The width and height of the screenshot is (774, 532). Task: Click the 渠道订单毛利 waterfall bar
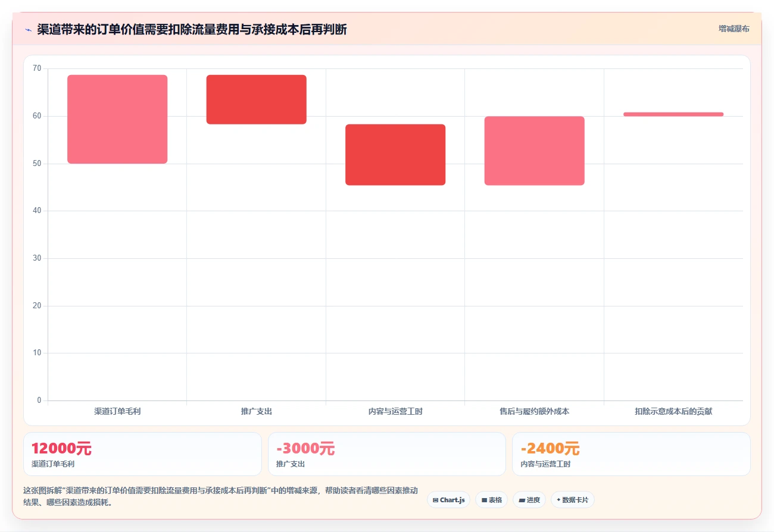[x=117, y=119]
